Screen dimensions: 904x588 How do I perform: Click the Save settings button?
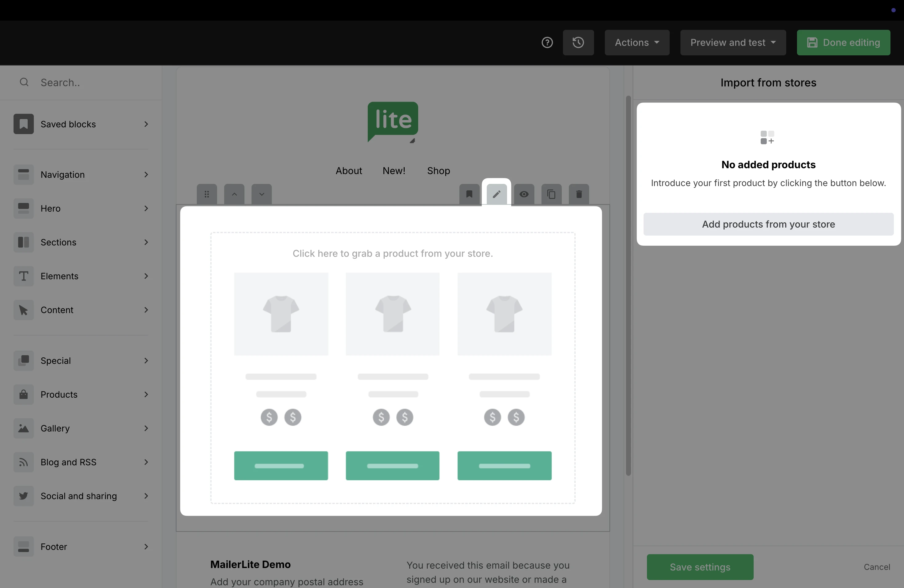point(700,567)
